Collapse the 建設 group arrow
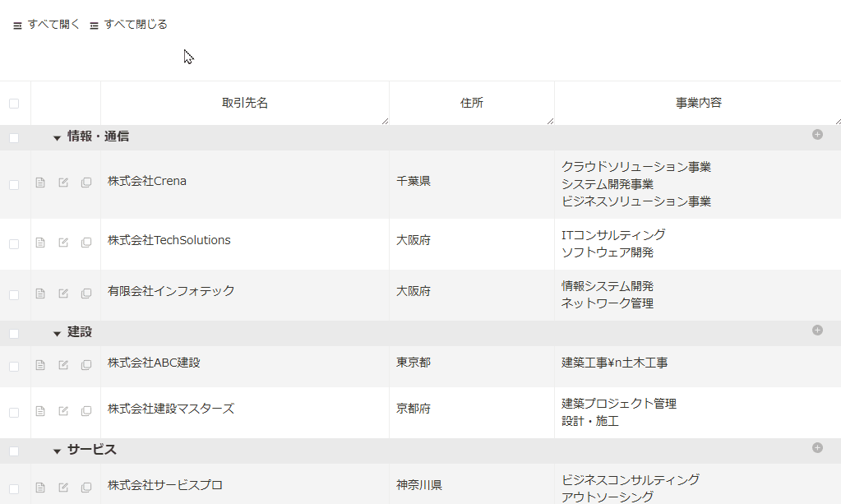 tap(57, 334)
